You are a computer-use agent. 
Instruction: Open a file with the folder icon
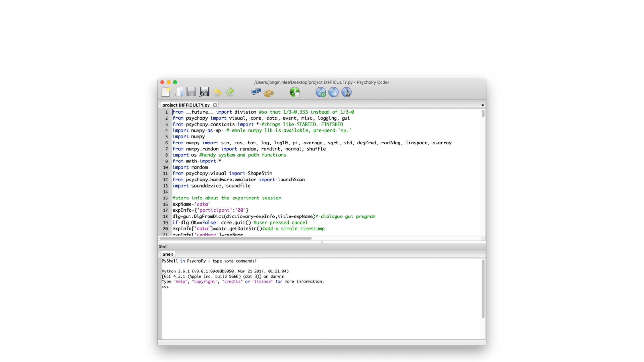(179, 92)
